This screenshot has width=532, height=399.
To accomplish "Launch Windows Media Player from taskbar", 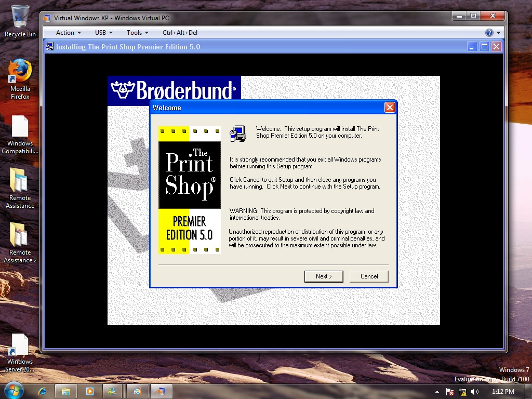I will 89,391.
